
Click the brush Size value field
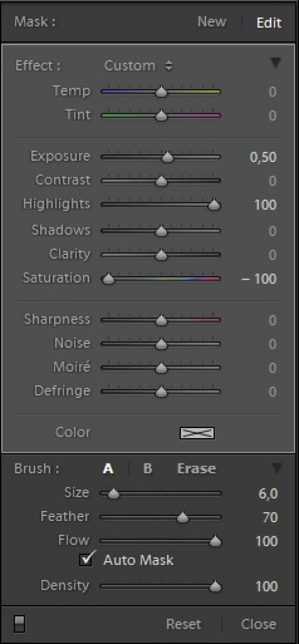pos(268,493)
